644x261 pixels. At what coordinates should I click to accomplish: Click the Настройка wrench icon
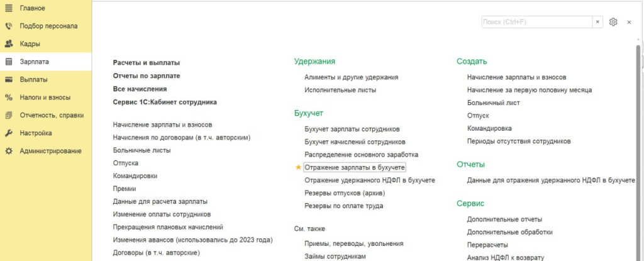(x=9, y=133)
